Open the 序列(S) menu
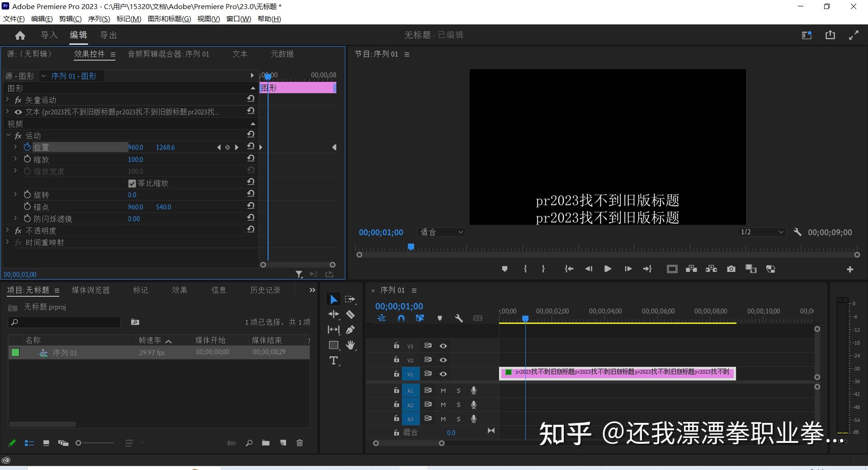This screenshot has width=868, height=470. pyautogui.click(x=99, y=19)
